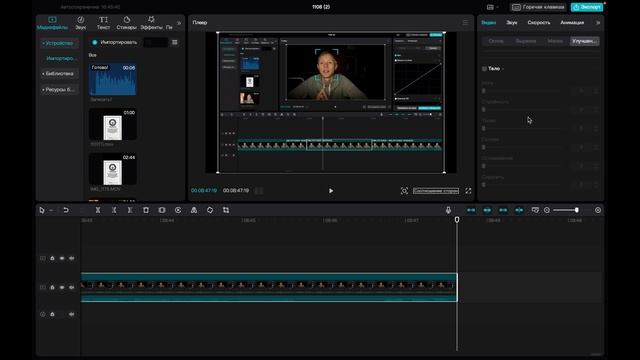Mute the track containing the video clip
Screen dimensions: 640x360
71,287
